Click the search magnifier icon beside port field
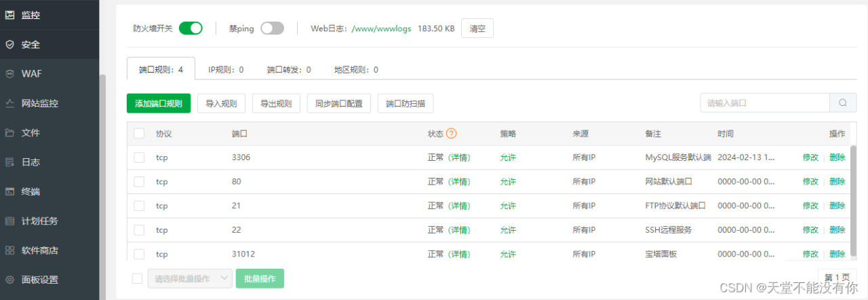 843,103
